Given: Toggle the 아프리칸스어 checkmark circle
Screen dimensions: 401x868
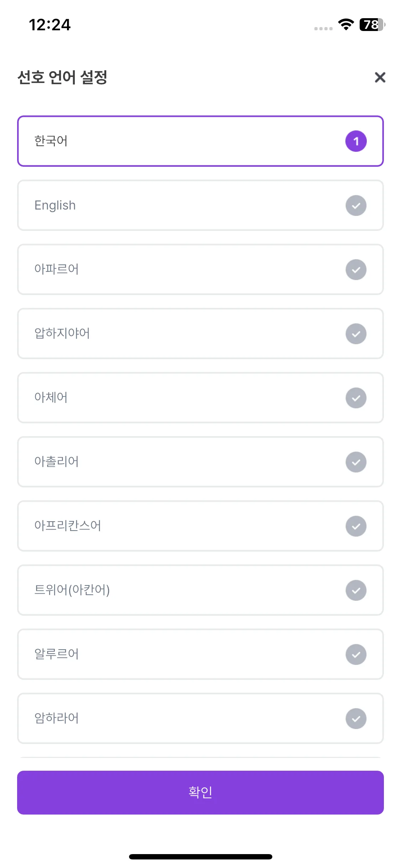Looking at the screenshot, I should point(356,526).
